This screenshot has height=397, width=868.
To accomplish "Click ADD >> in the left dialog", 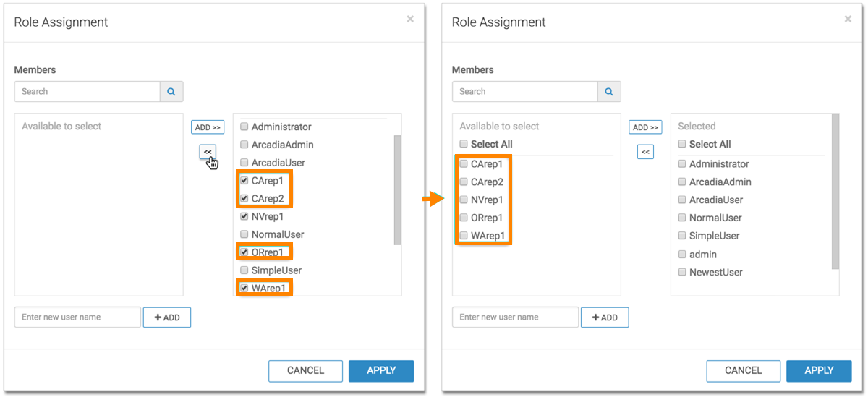I will pos(208,127).
